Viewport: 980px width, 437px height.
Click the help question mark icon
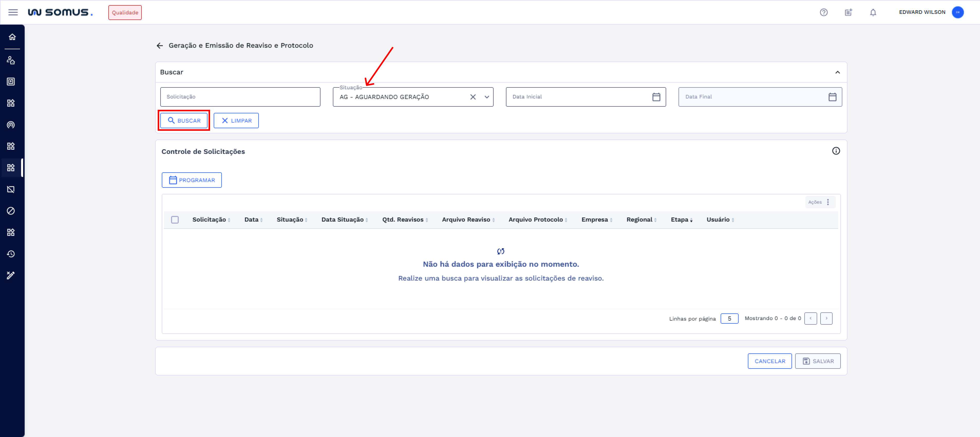[x=823, y=12]
